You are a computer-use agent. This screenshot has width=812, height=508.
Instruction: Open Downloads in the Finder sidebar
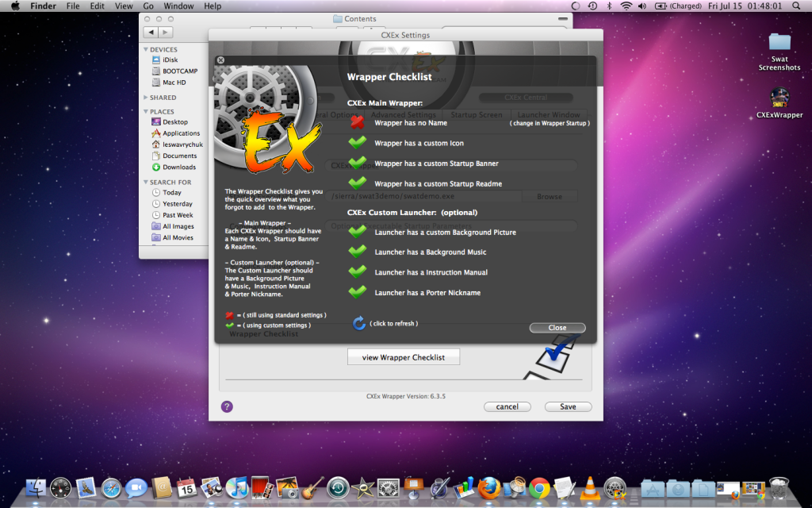(175, 167)
